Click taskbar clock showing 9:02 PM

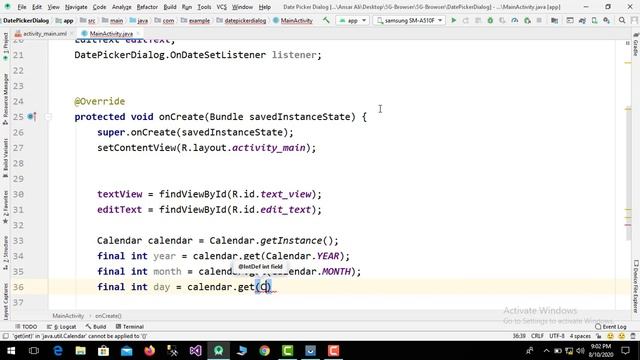[x=600, y=351]
